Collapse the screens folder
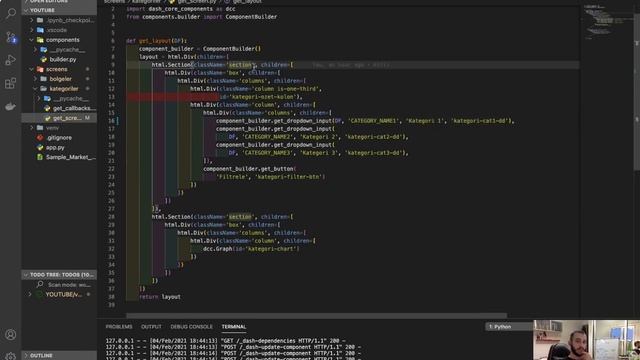The width and height of the screenshot is (640, 360). tap(32, 69)
